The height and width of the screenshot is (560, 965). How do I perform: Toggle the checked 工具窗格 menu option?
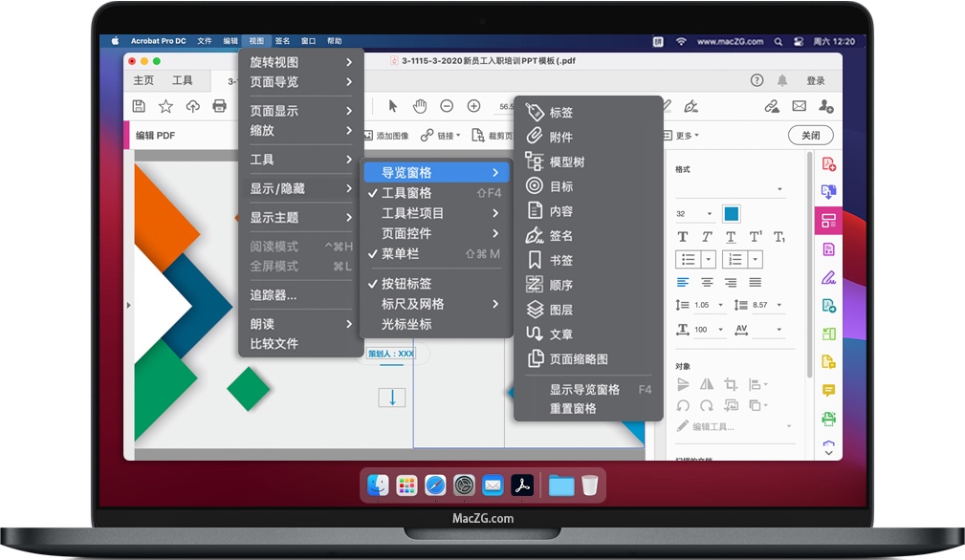coord(406,193)
